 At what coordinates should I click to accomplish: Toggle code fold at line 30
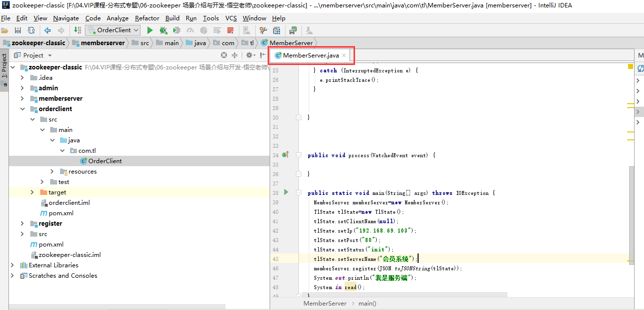click(298, 118)
